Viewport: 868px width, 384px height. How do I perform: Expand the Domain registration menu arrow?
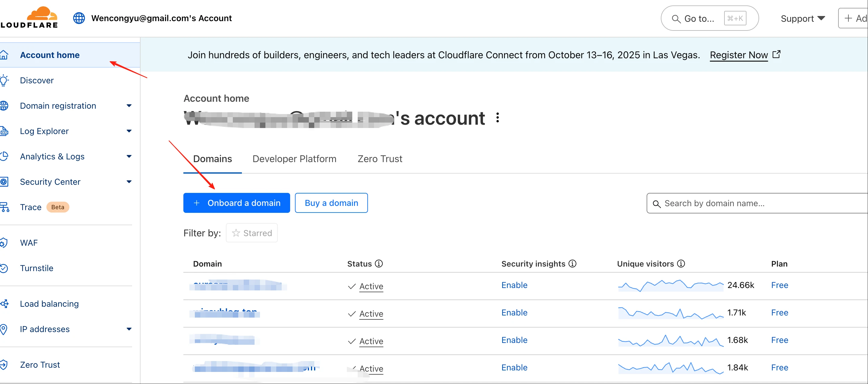click(x=129, y=106)
